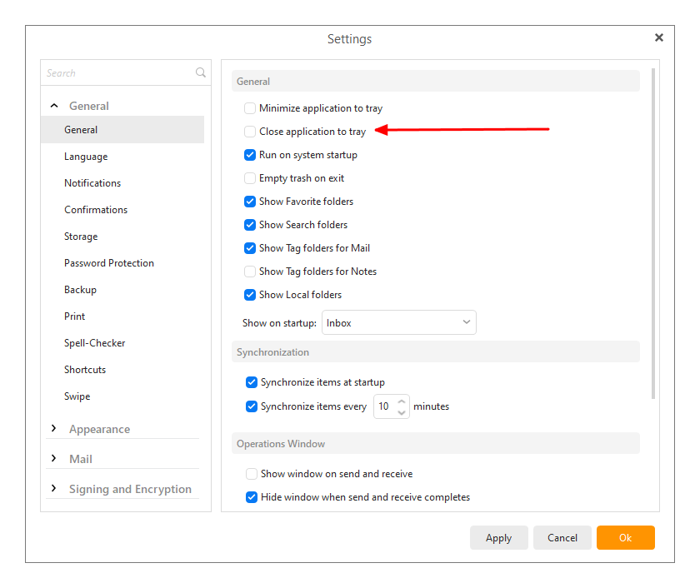Click the search magnifier icon

201,72
